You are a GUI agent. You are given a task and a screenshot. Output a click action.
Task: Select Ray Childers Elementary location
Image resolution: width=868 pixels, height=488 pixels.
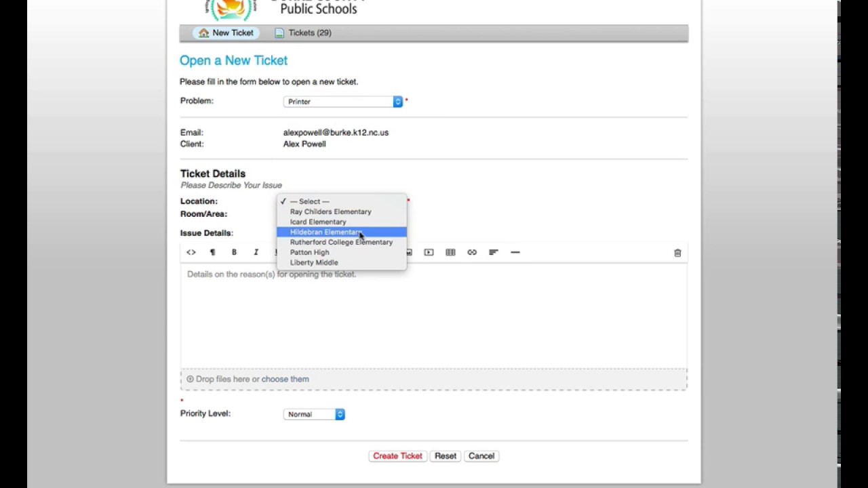342,211
